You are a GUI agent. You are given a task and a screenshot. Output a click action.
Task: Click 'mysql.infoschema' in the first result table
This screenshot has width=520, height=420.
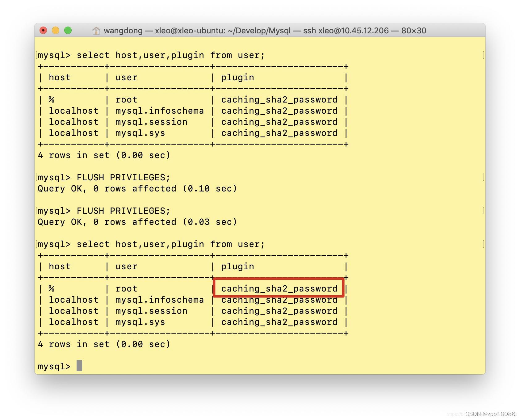(x=160, y=111)
